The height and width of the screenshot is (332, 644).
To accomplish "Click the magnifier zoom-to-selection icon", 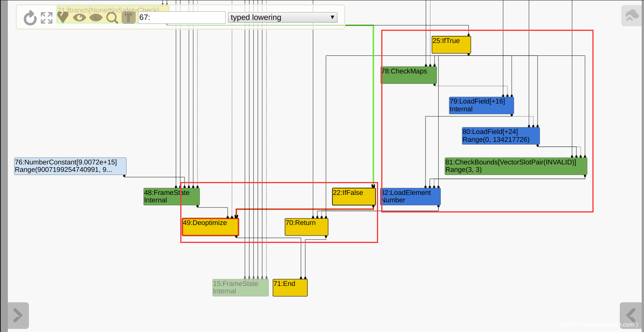I will (112, 18).
